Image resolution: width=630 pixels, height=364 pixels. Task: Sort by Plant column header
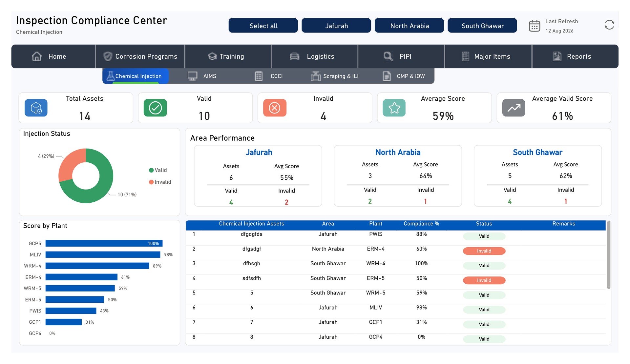point(376,224)
